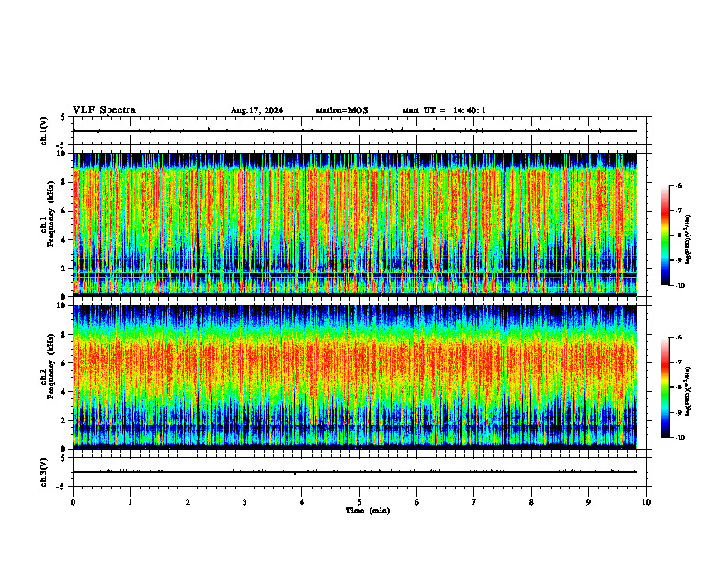728x563 pixels.
Task: Click time-axis tick label "2"
Action: pos(188,502)
